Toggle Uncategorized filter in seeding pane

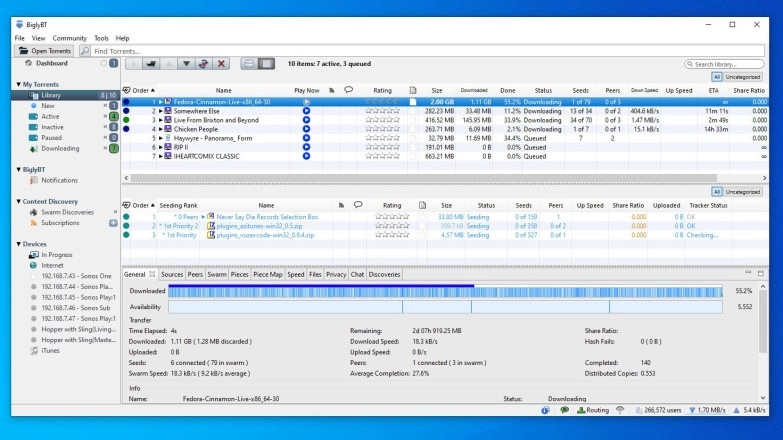(x=743, y=192)
